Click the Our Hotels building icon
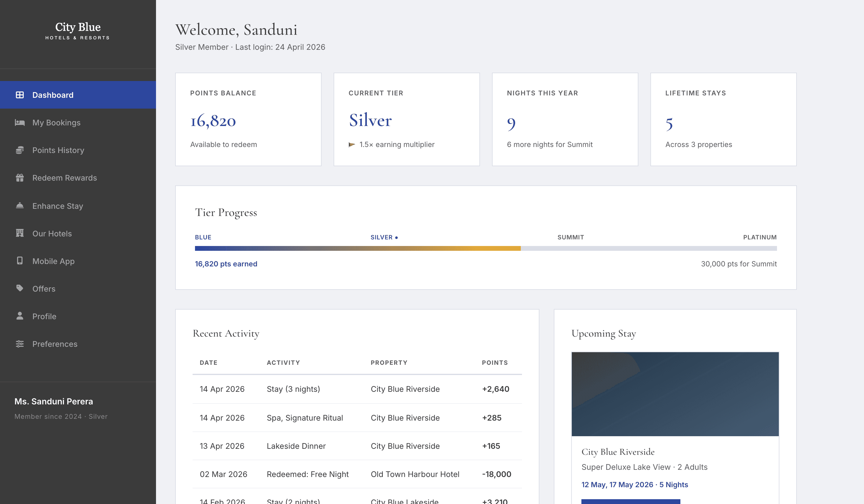 click(20, 233)
